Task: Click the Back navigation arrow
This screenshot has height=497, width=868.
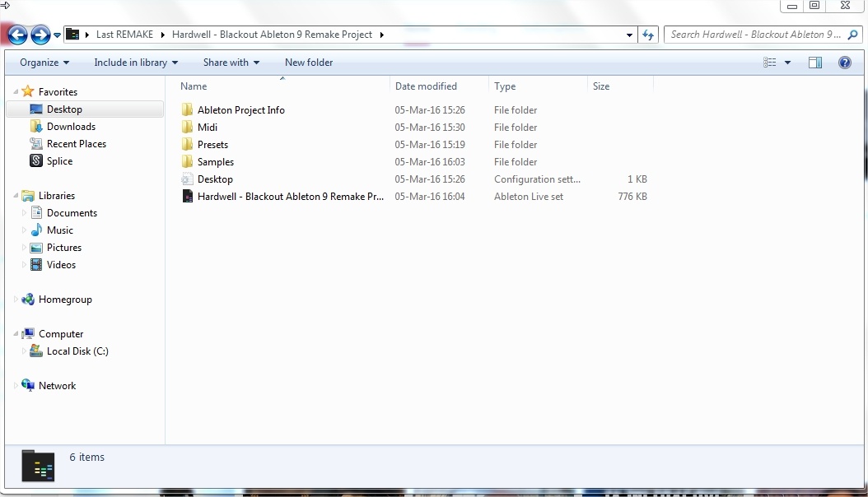Action: coord(16,35)
